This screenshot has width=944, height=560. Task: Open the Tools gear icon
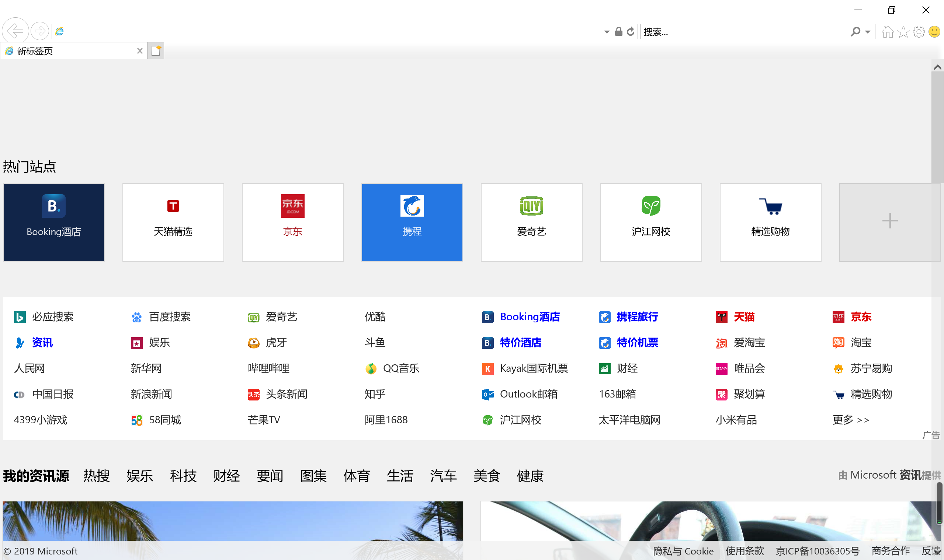click(919, 32)
